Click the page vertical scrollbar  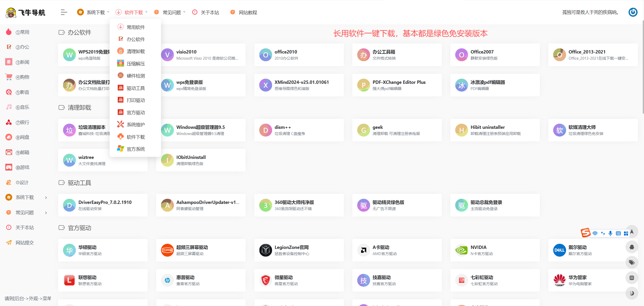643,67
